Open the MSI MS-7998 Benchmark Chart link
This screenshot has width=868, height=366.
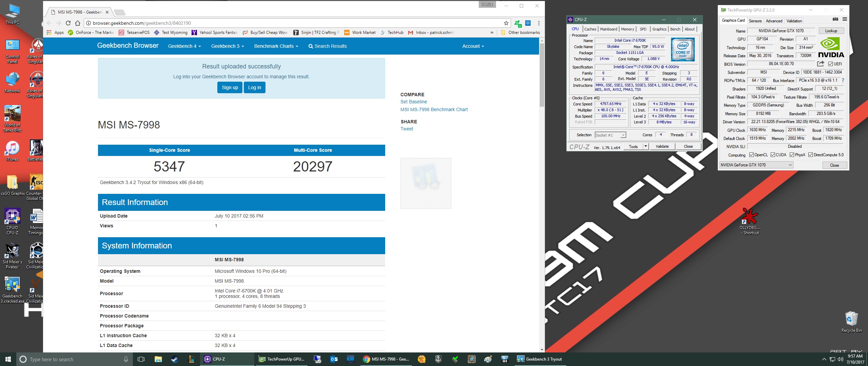[434, 109]
